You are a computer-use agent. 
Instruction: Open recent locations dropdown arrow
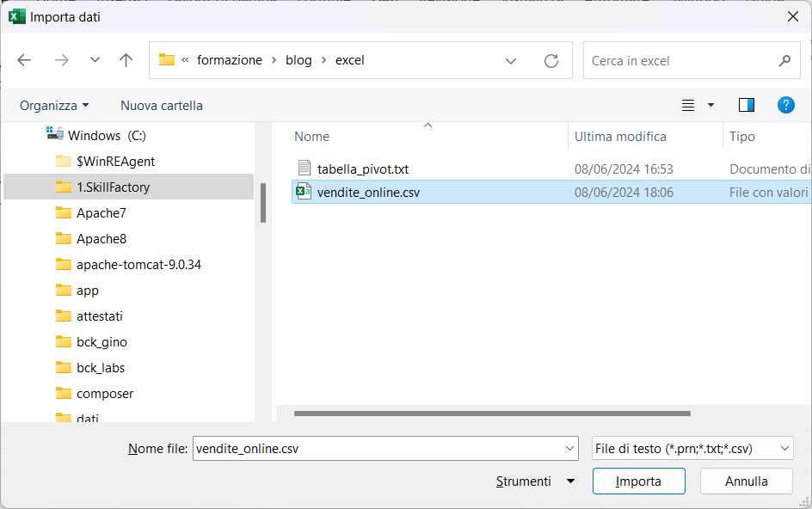click(x=95, y=60)
